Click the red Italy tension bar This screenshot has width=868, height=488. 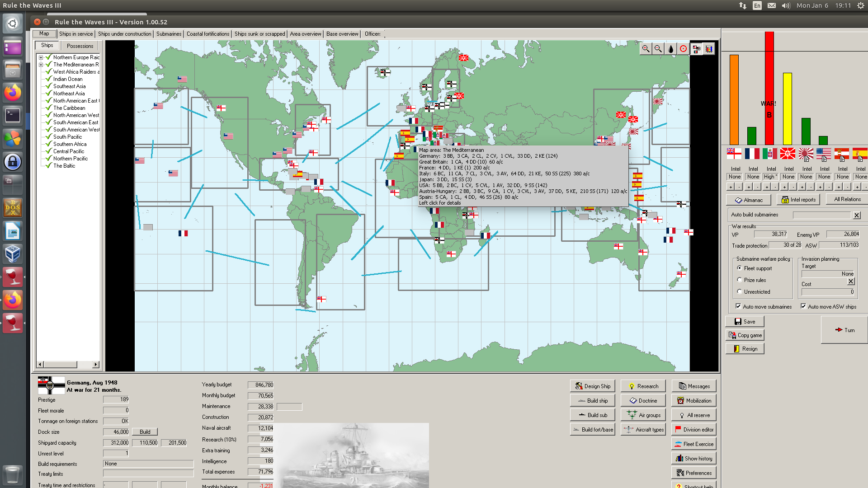(769, 88)
